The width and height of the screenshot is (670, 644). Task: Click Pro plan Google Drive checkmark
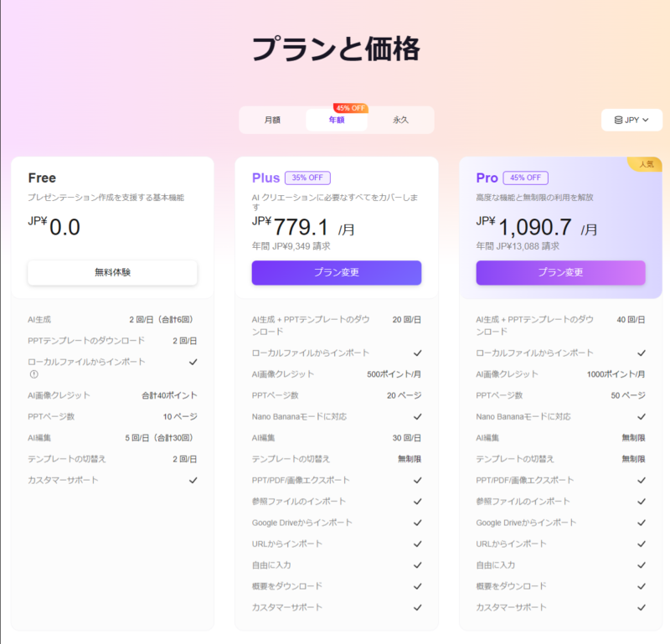point(642,523)
